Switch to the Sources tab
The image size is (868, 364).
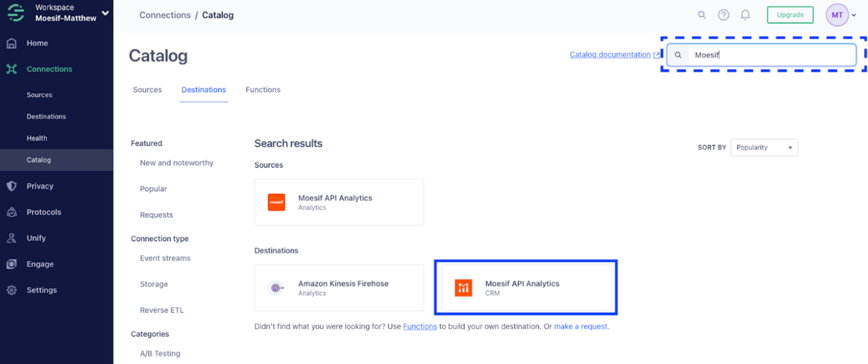coord(147,90)
